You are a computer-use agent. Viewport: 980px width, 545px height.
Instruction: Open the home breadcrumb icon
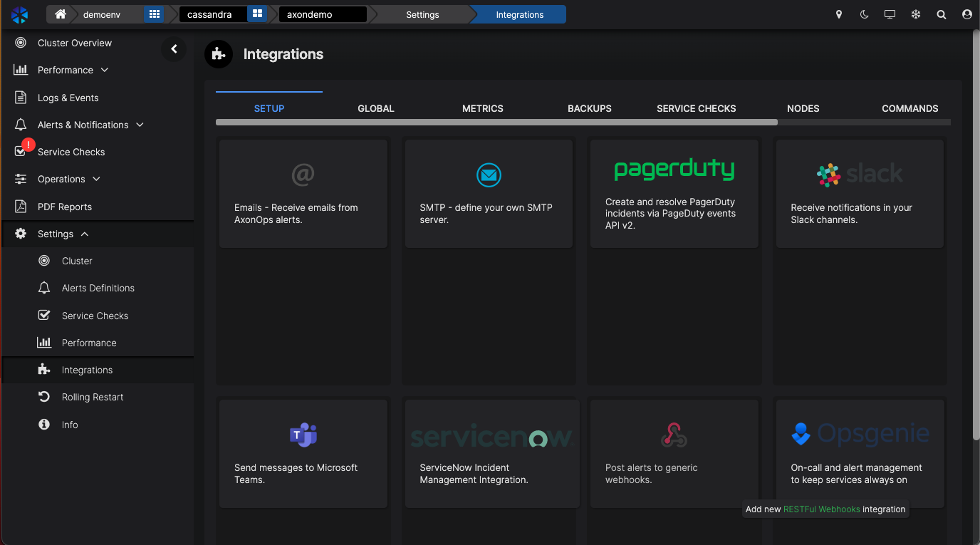tap(61, 14)
